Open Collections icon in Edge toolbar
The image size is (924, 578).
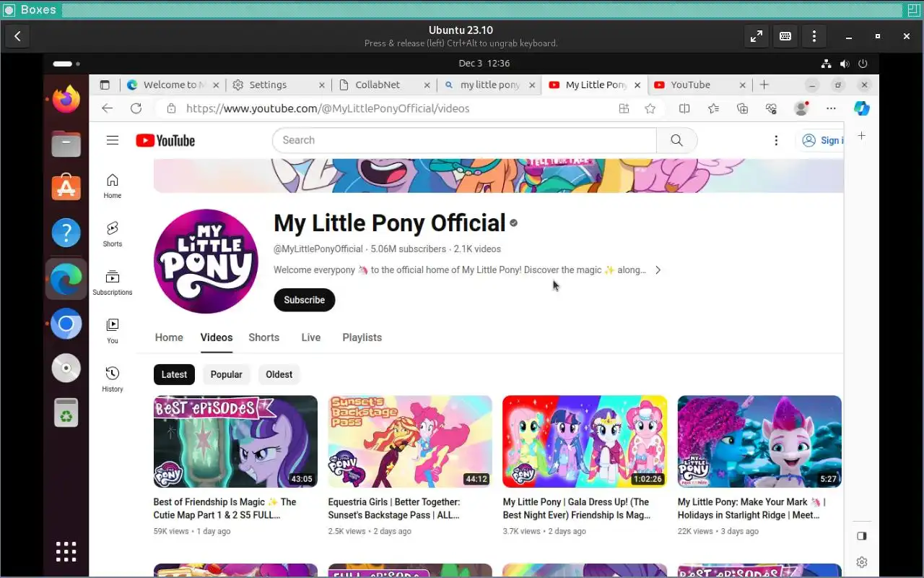pos(742,108)
